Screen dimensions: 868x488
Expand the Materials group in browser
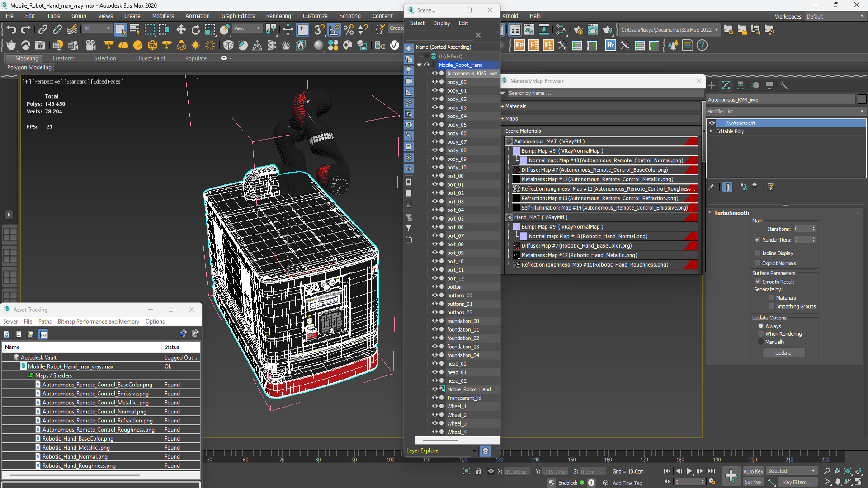pyautogui.click(x=502, y=107)
